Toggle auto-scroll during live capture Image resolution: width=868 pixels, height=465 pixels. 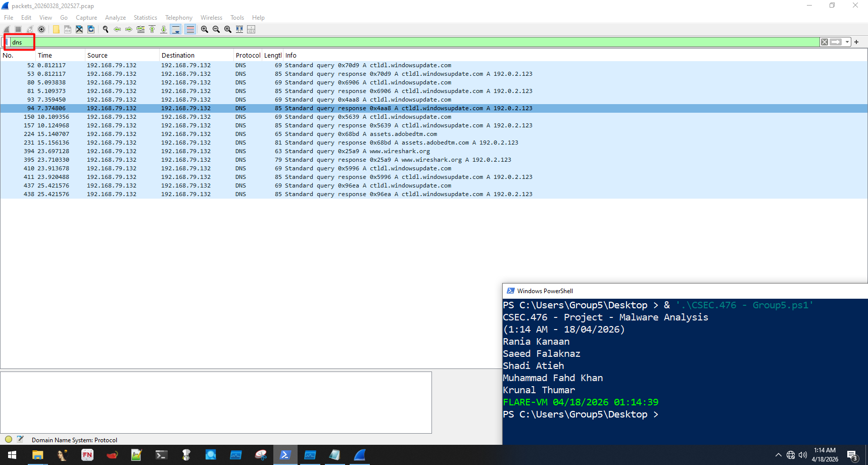(x=175, y=29)
